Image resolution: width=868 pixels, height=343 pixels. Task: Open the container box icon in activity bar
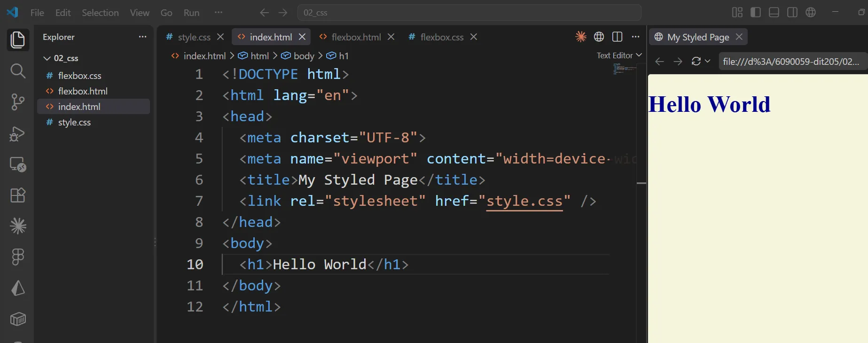(x=18, y=319)
